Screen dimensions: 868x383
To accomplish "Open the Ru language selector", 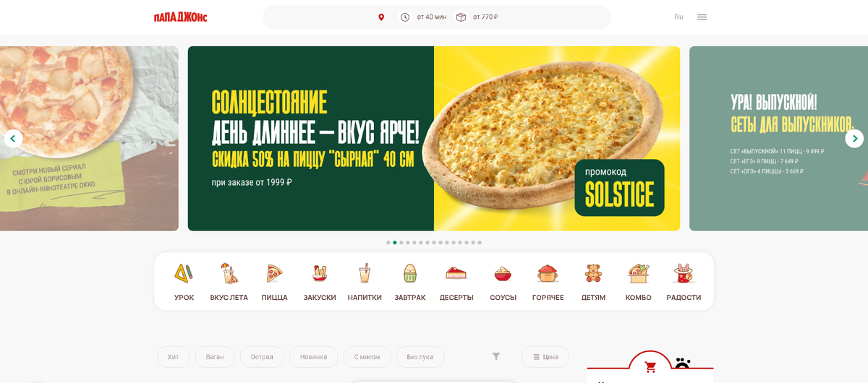I will (678, 17).
